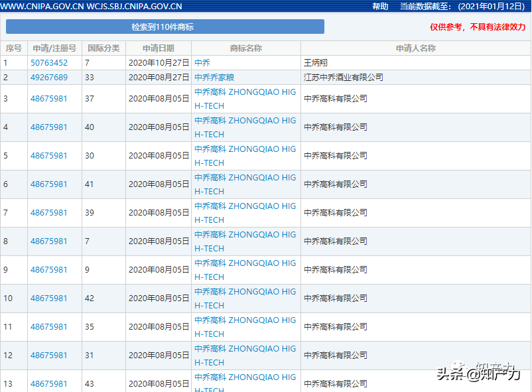The height and width of the screenshot is (392, 532).
Task: Select applicant 江苏中乔酒业有限公司
Action: coord(344,78)
